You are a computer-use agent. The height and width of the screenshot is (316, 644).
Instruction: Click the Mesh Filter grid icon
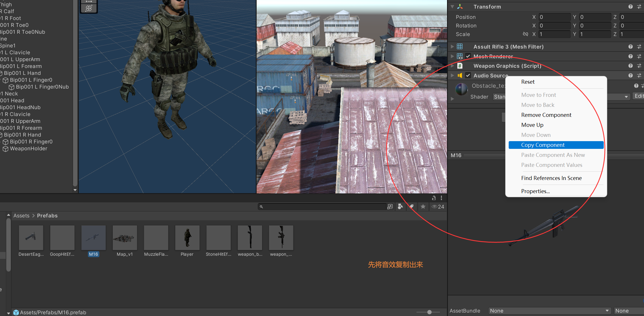tap(460, 46)
